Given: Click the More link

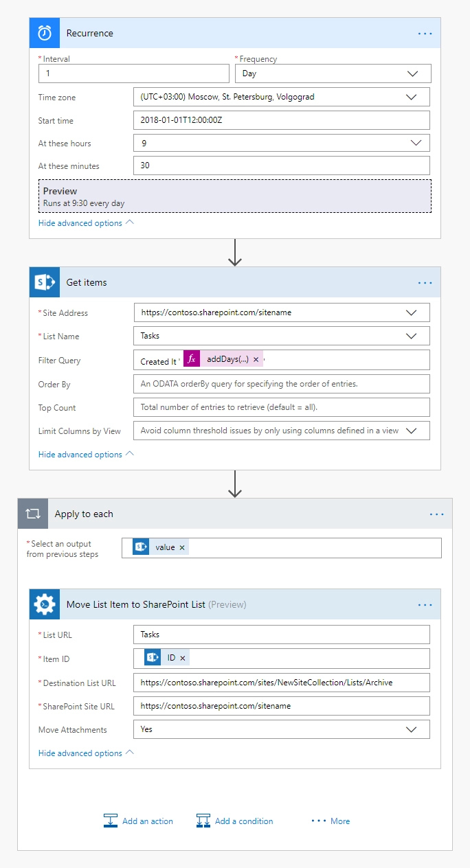Looking at the screenshot, I should coord(340,821).
